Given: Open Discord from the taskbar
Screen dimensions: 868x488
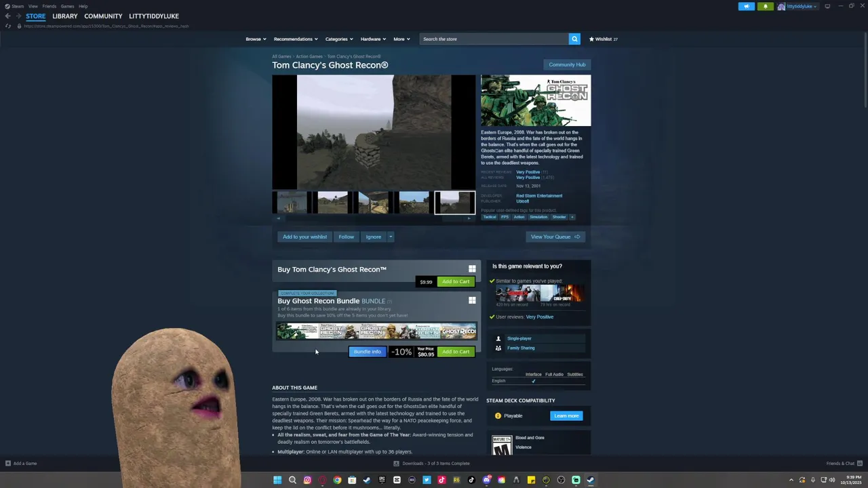Looking at the screenshot, I should [486, 480].
